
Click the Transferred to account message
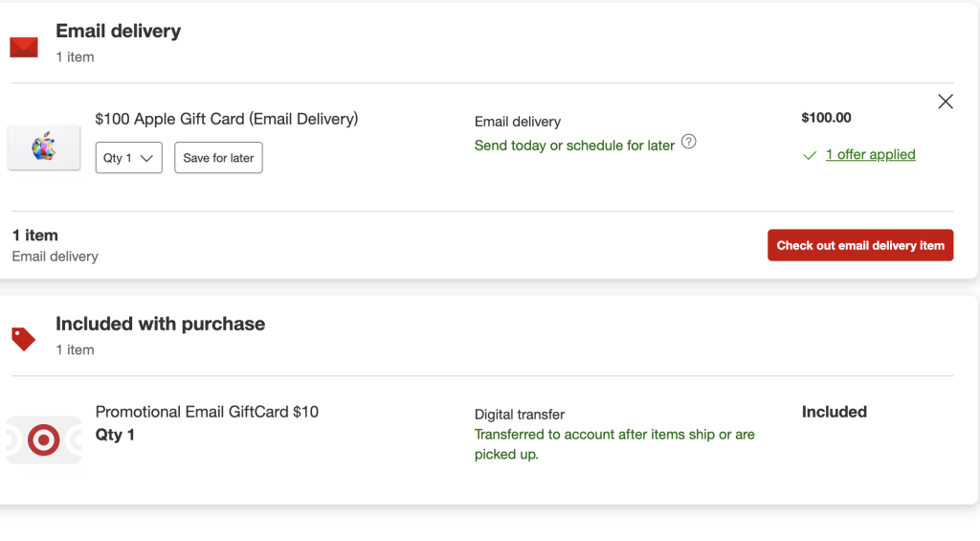tap(614, 444)
